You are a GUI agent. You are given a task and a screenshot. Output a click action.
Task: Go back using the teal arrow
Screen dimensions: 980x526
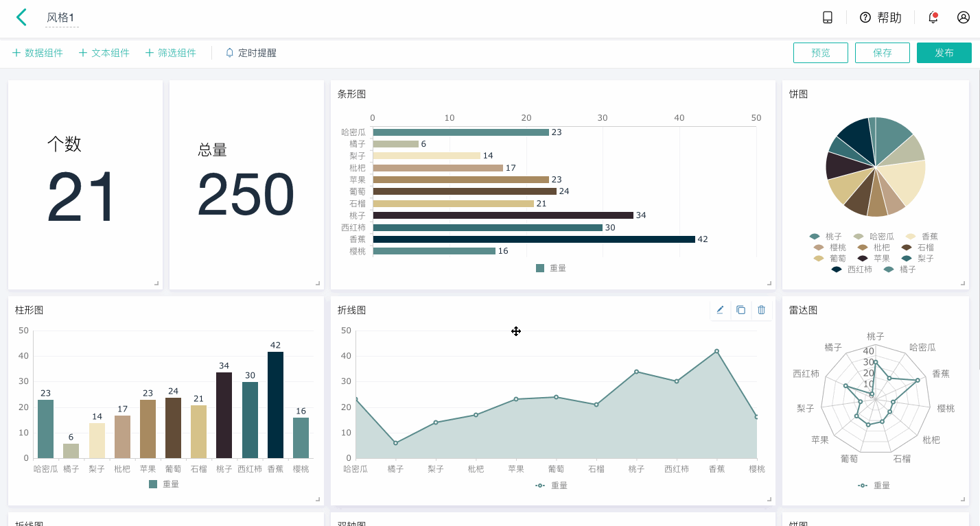point(21,17)
